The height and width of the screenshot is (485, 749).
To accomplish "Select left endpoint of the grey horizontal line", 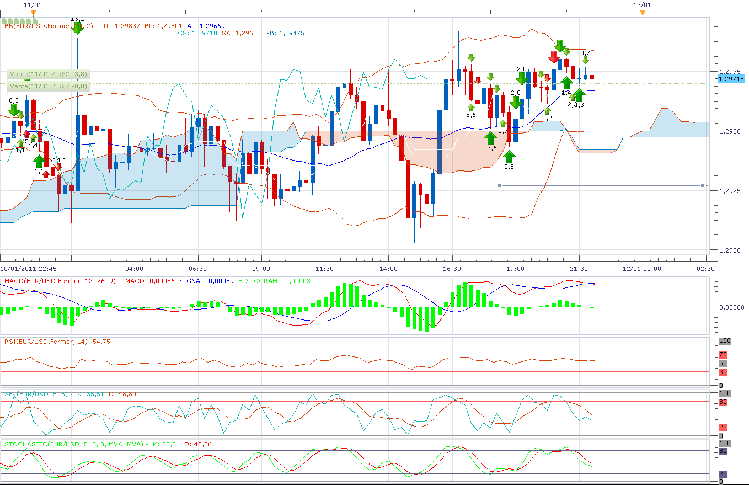I will [x=498, y=185].
